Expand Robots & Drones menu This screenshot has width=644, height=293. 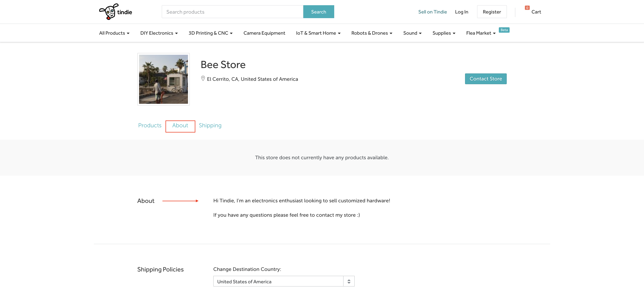[371, 33]
